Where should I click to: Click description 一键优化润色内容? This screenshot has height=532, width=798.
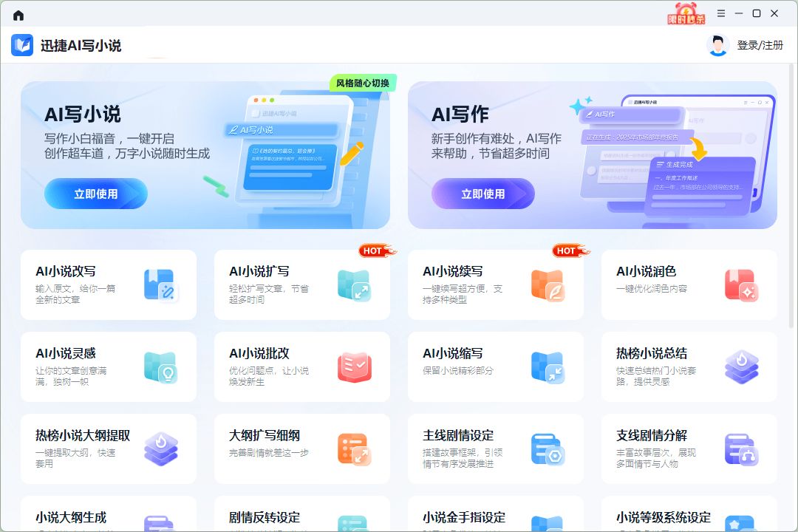[x=652, y=289]
